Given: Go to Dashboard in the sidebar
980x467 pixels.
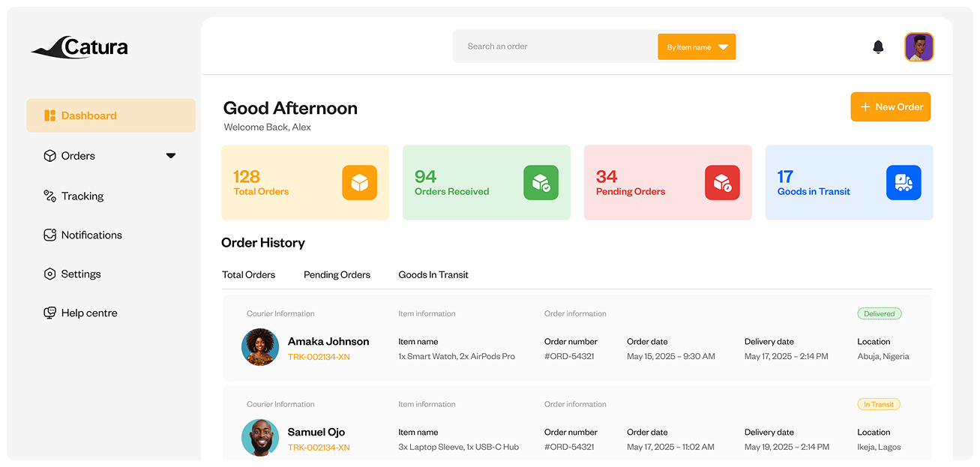Looking at the screenshot, I should click(x=111, y=115).
